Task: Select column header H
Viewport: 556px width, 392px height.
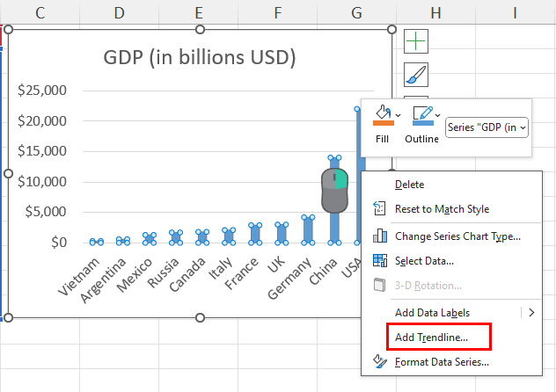Action: 435,13
